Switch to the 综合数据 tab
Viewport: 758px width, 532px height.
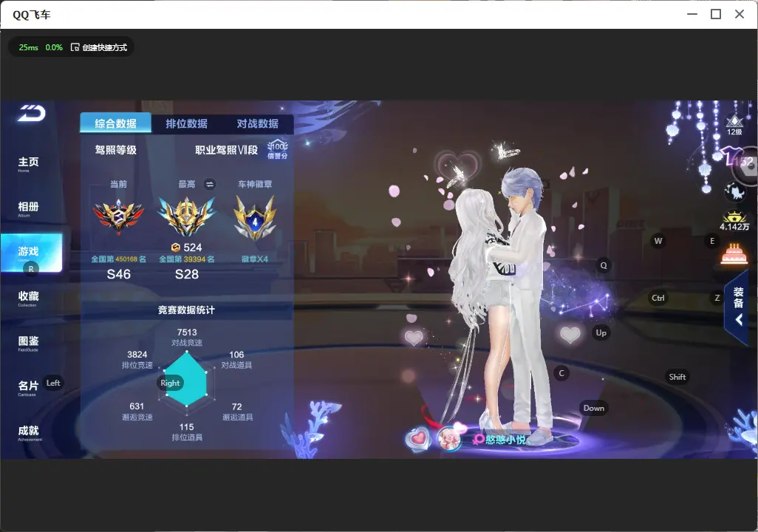[115, 123]
